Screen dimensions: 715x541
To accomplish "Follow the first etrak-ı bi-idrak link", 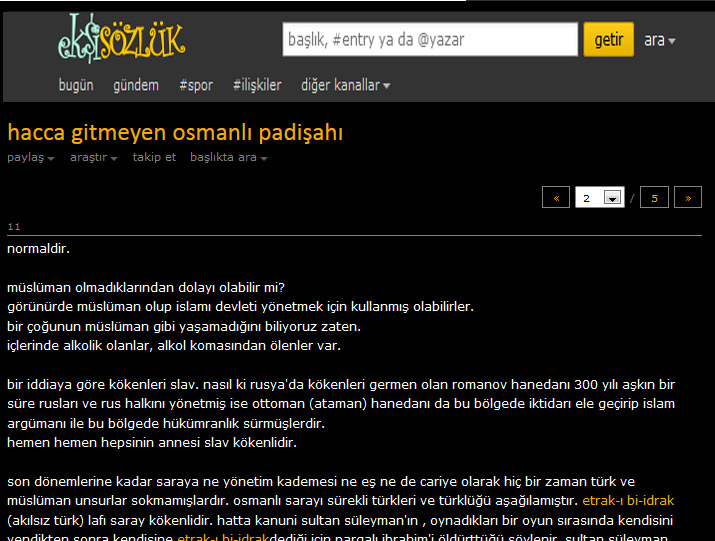I will (x=629, y=499).
